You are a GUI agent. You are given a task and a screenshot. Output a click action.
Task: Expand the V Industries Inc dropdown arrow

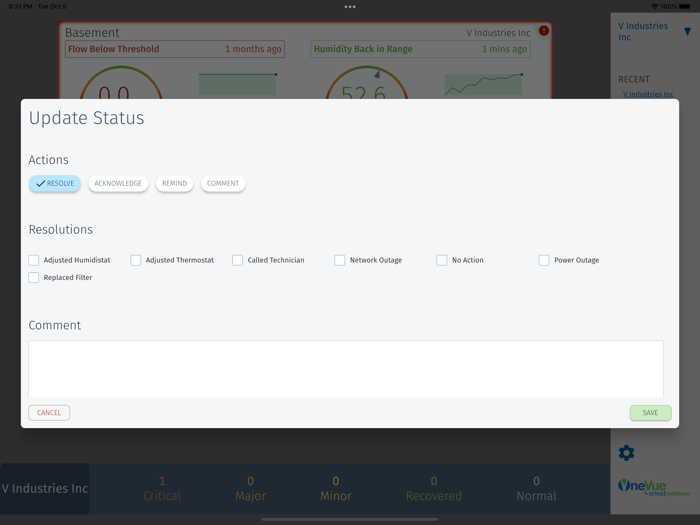[x=688, y=32]
